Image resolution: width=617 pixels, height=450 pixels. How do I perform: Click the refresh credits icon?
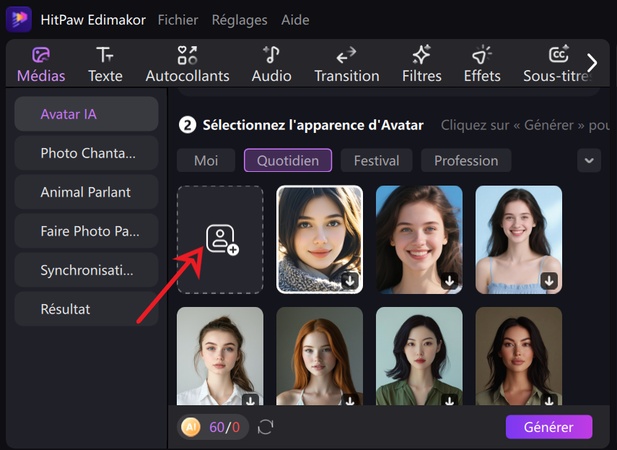tap(265, 427)
